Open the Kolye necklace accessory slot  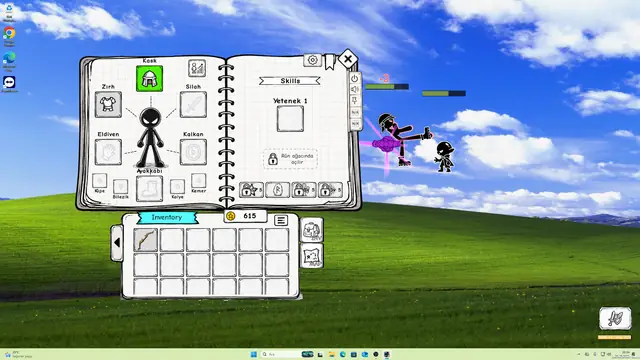click(x=177, y=187)
